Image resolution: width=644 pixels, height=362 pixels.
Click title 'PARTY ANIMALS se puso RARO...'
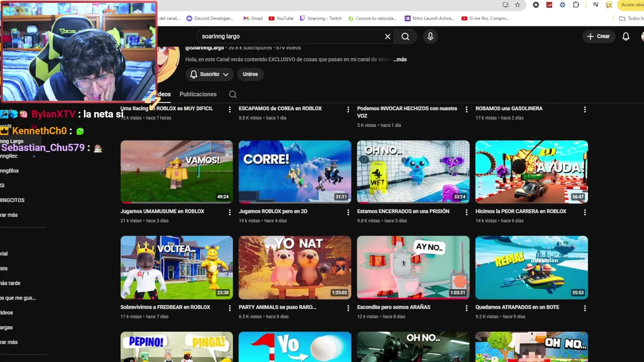point(277,307)
